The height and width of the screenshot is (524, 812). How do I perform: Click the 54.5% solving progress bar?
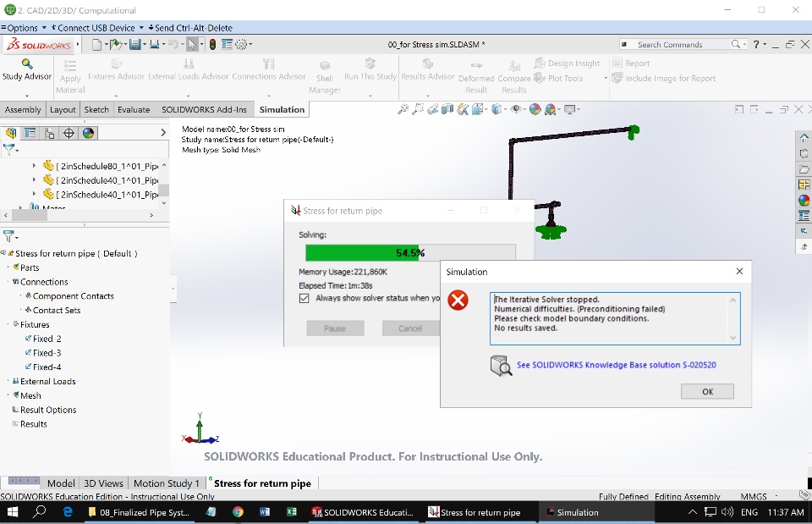[411, 252]
